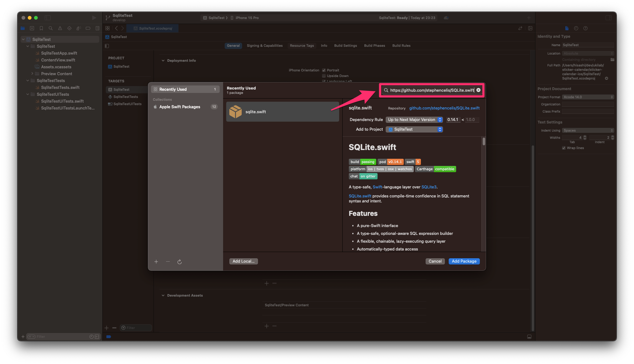
Task: Open the Report navigator icon
Action: pos(97,28)
